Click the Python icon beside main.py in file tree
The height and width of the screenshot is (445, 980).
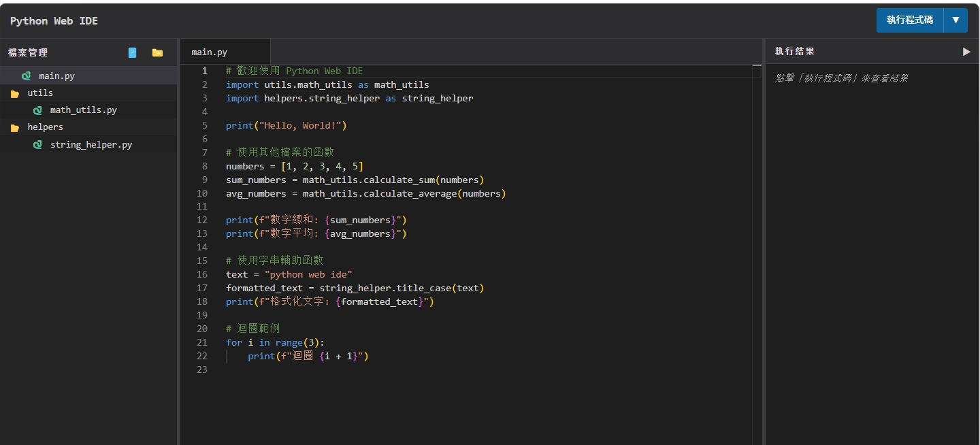(x=26, y=76)
